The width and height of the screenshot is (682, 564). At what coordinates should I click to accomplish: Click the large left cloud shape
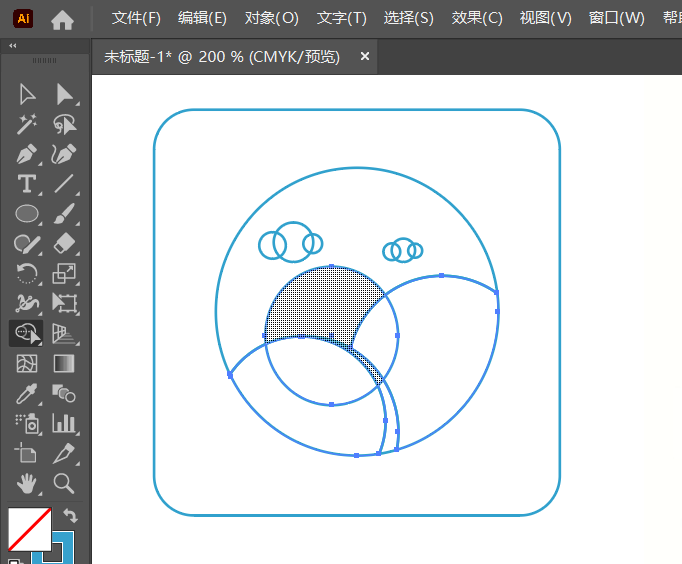[291, 243]
